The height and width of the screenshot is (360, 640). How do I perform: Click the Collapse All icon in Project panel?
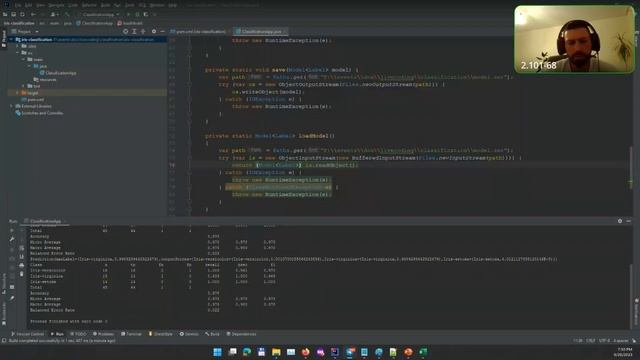(x=143, y=31)
